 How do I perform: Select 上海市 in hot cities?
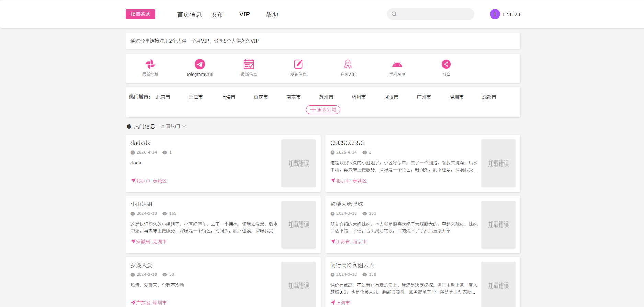[x=228, y=97]
